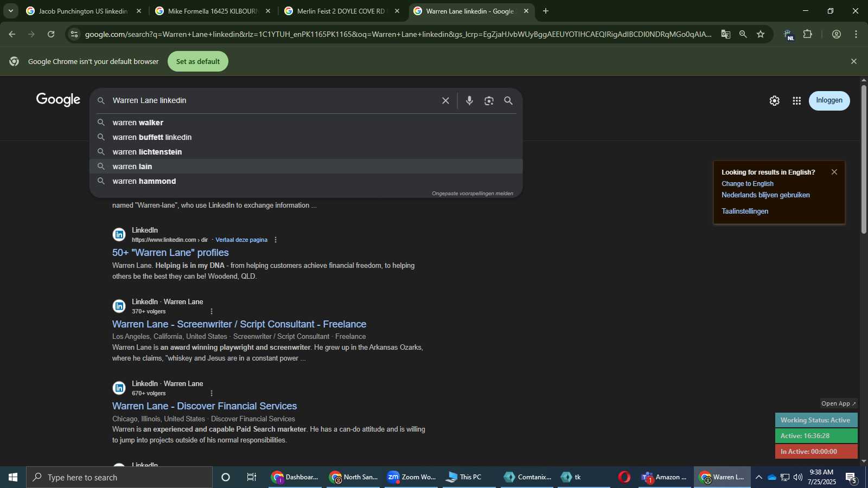The height and width of the screenshot is (488, 868).
Task: Open translate page icon in address bar
Action: coord(726,34)
